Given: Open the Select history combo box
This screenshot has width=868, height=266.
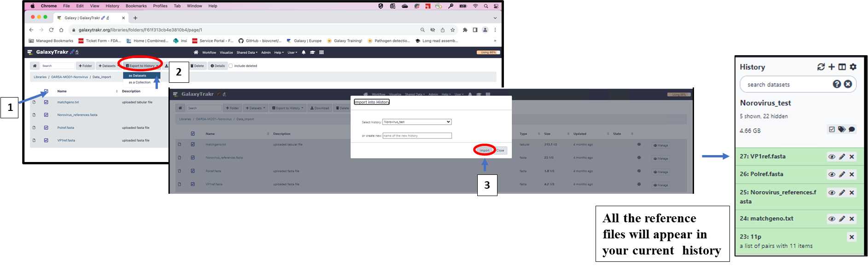Looking at the screenshot, I should (x=417, y=122).
